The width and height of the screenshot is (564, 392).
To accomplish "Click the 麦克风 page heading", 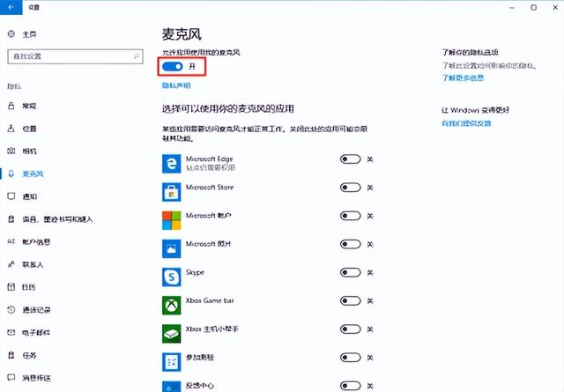I will (182, 34).
